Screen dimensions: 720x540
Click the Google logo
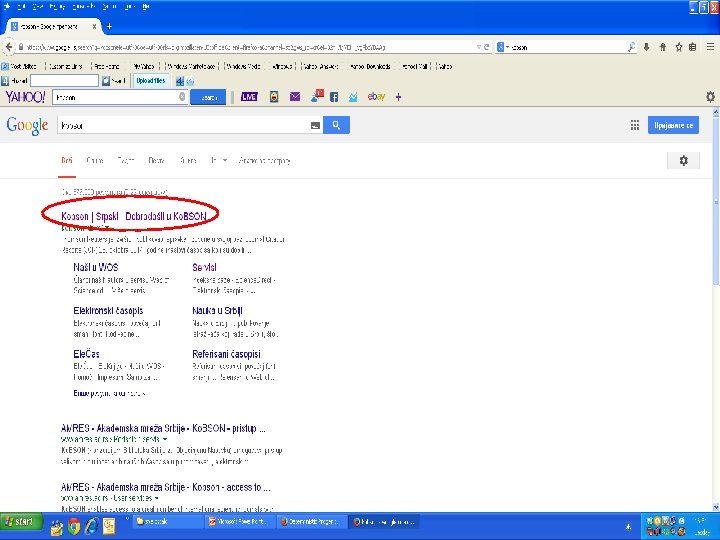pos(27,126)
